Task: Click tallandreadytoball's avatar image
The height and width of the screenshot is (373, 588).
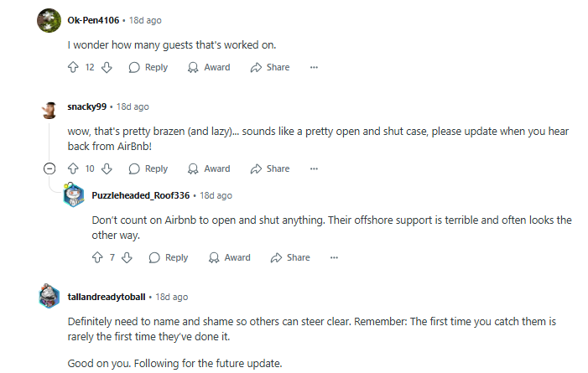Action: (49, 297)
